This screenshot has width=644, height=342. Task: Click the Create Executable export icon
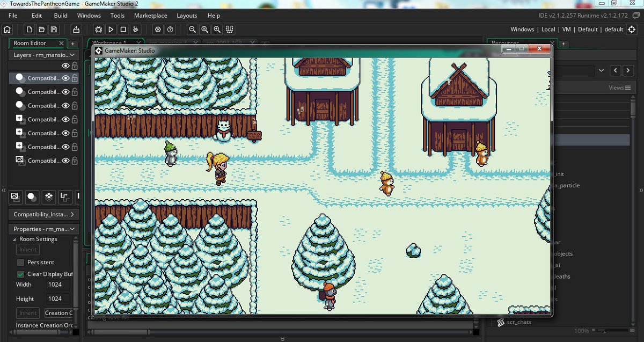tap(76, 30)
